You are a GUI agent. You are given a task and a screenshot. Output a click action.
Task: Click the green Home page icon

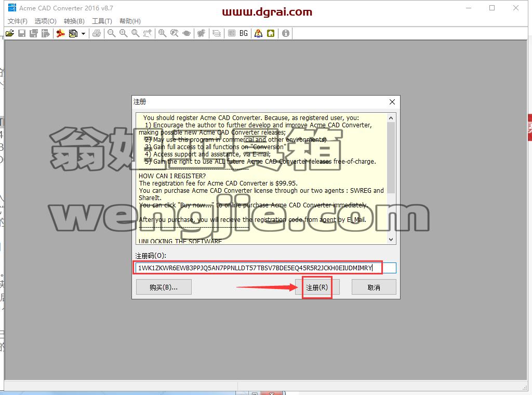(271, 33)
